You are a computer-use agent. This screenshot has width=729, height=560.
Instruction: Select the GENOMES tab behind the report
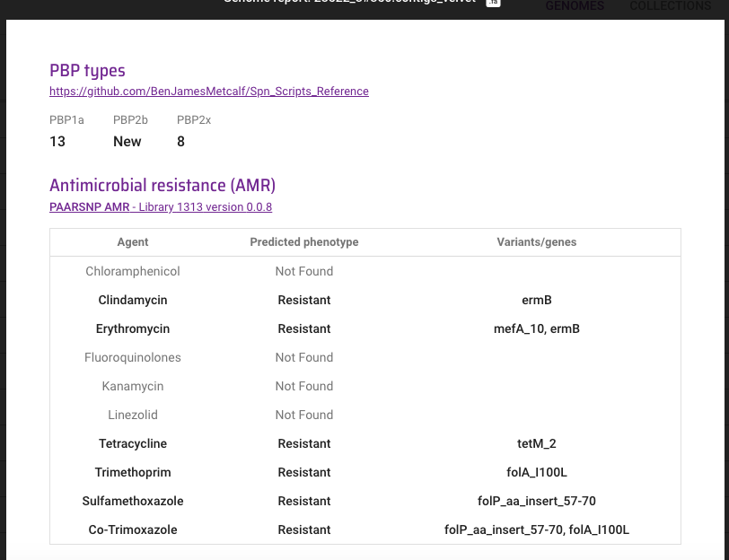point(575,5)
